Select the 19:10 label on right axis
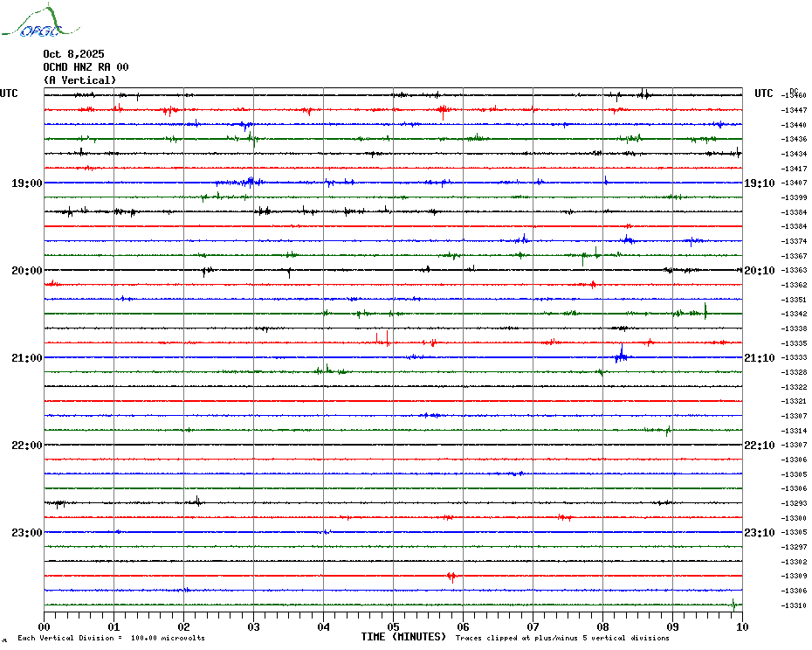Screen dimensions: 812x650 click(x=759, y=183)
